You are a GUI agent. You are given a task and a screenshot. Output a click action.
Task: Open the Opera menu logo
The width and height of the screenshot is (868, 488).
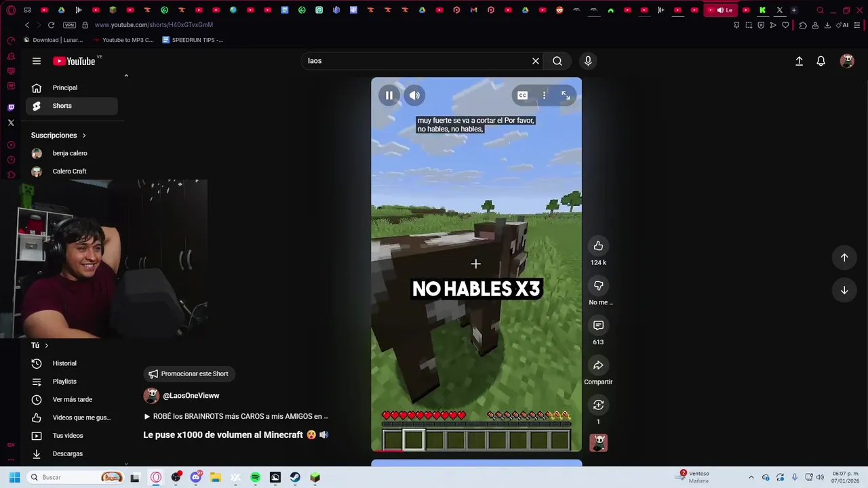point(11,10)
